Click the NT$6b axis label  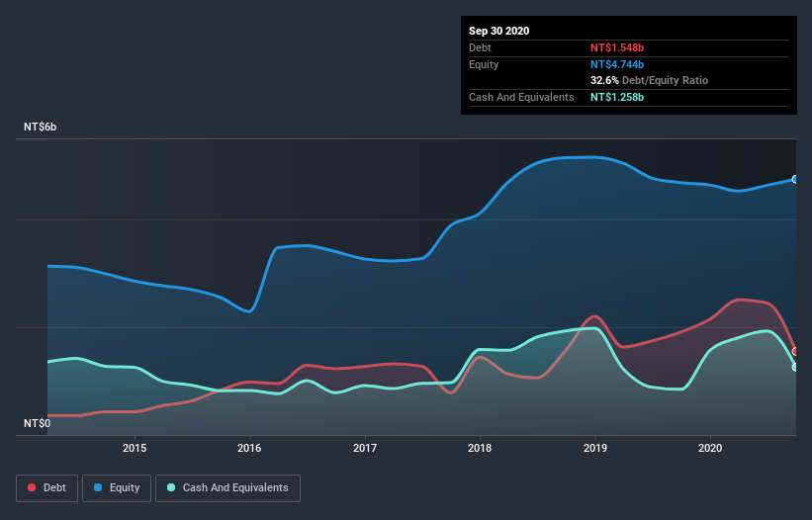pyautogui.click(x=40, y=128)
